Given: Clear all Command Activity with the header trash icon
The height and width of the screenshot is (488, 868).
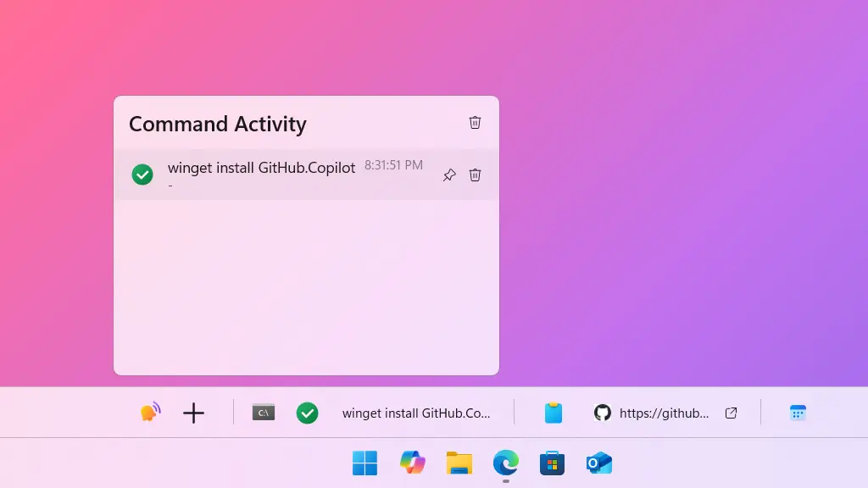Looking at the screenshot, I should pos(475,122).
